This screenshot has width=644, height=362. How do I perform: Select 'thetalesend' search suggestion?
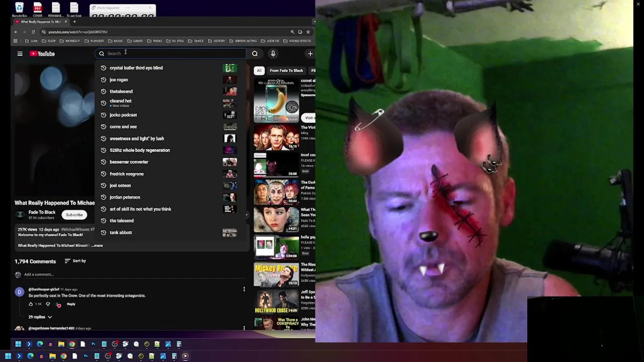[169, 92]
